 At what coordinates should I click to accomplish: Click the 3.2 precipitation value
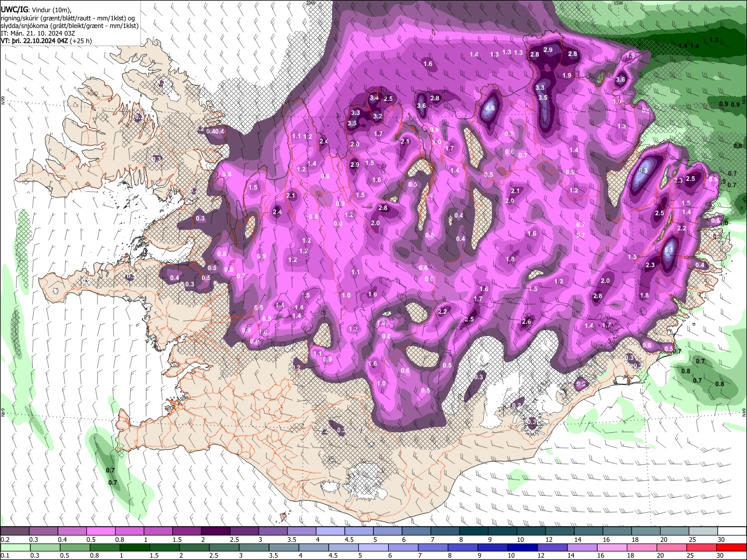[378, 116]
